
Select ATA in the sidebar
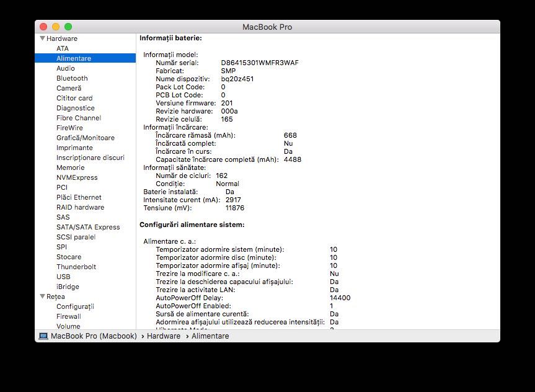(63, 48)
